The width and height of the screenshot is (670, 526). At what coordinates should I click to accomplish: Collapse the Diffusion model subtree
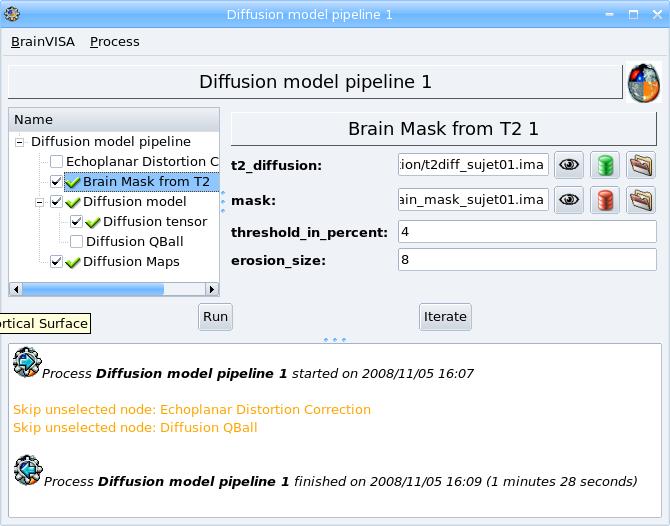pyautogui.click(x=39, y=202)
